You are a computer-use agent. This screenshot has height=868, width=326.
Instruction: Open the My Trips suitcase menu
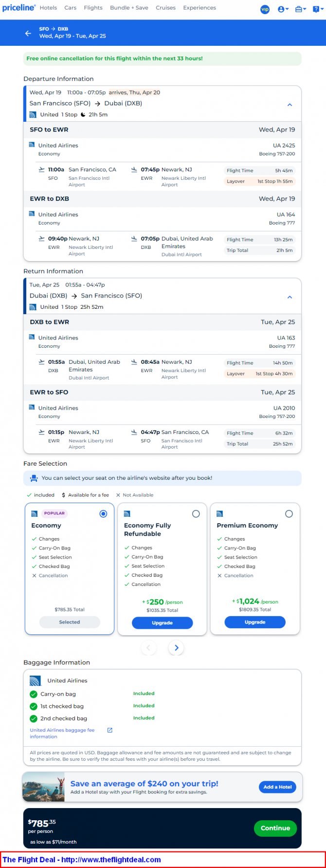301,9
